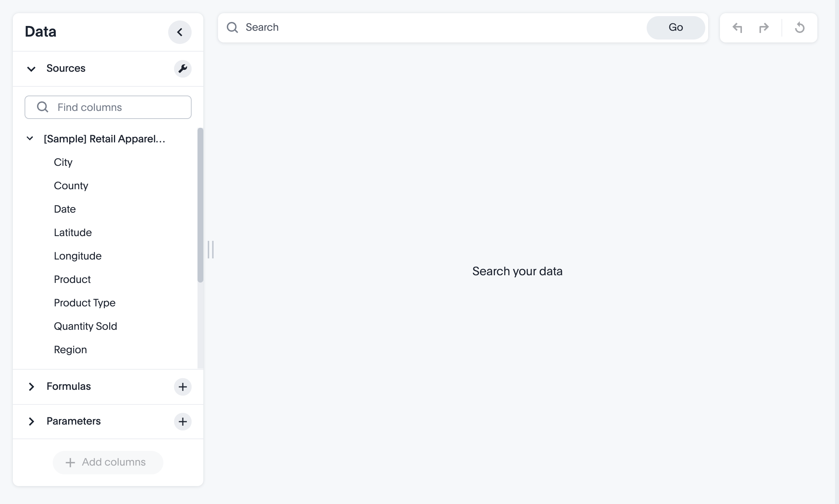Image resolution: width=839 pixels, height=504 pixels.
Task: Click the undo arrow icon
Action: 738,27
